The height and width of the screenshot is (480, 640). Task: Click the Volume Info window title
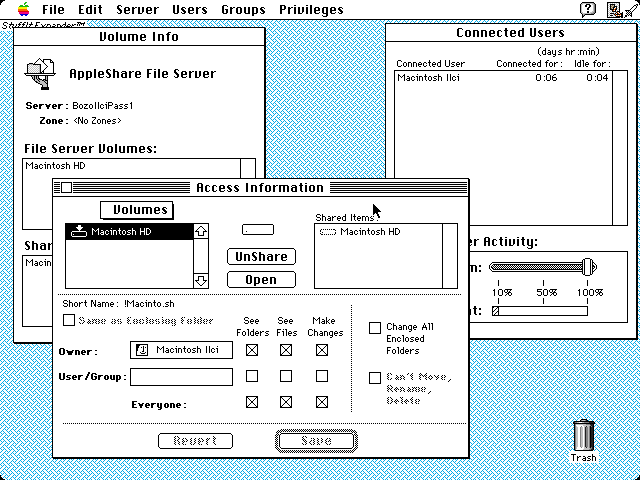pyautogui.click(x=139, y=36)
